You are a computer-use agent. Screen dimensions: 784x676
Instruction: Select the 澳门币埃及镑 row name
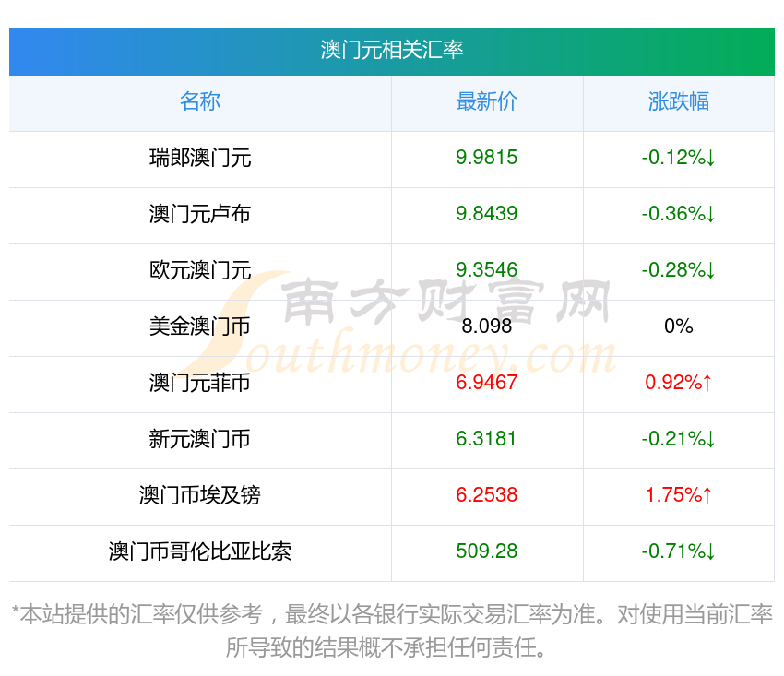[x=200, y=495]
